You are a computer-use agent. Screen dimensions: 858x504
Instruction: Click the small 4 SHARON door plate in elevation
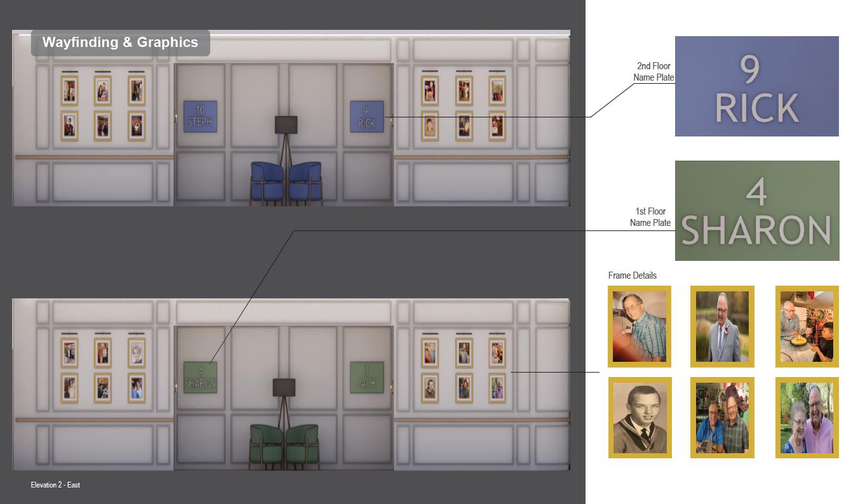[x=200, y=377]
